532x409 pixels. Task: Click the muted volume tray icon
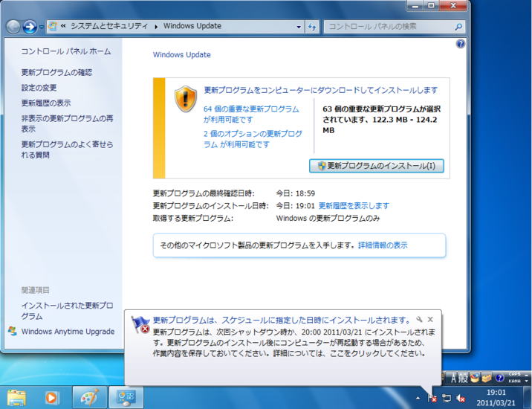[x=461, y=398]
